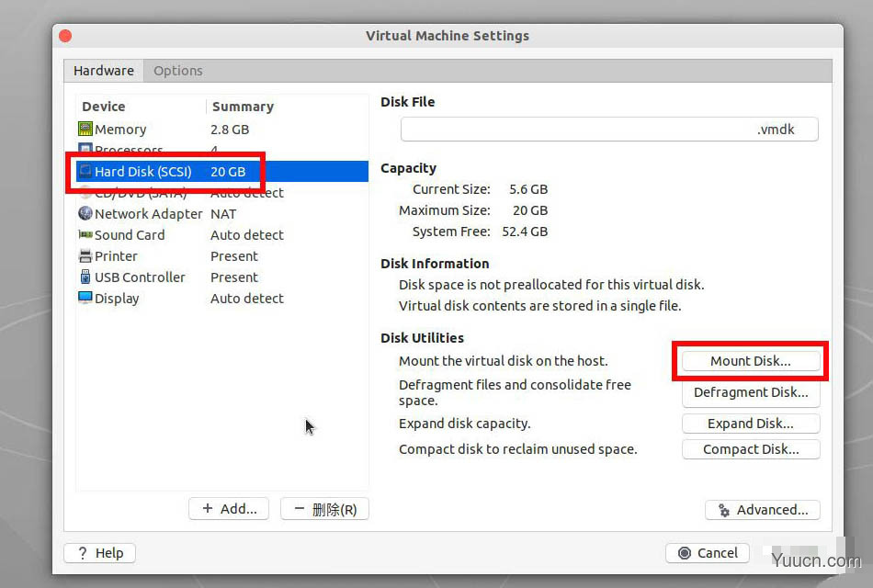Click the NAT summary value
Image resolution: width=873 pixels, height=588 pixels.
pyautogui.click(x=223, y=214)
